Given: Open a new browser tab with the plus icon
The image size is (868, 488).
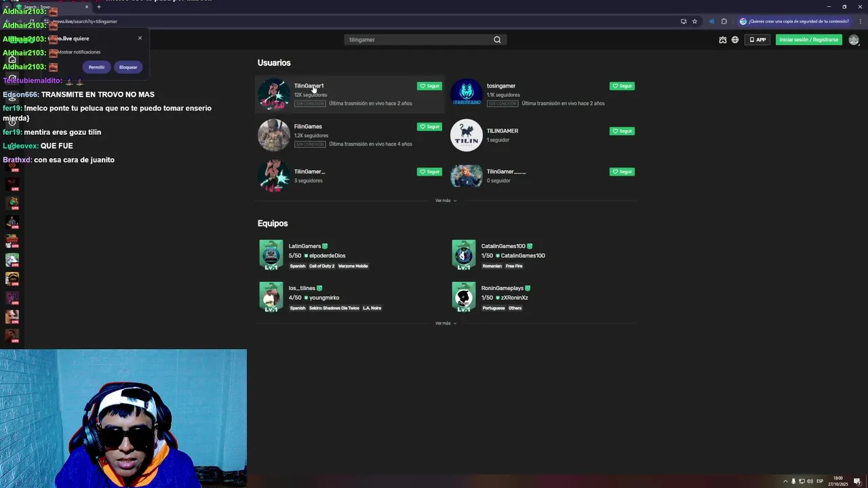Looking at the screenshot, I should [x=98, y=7].
